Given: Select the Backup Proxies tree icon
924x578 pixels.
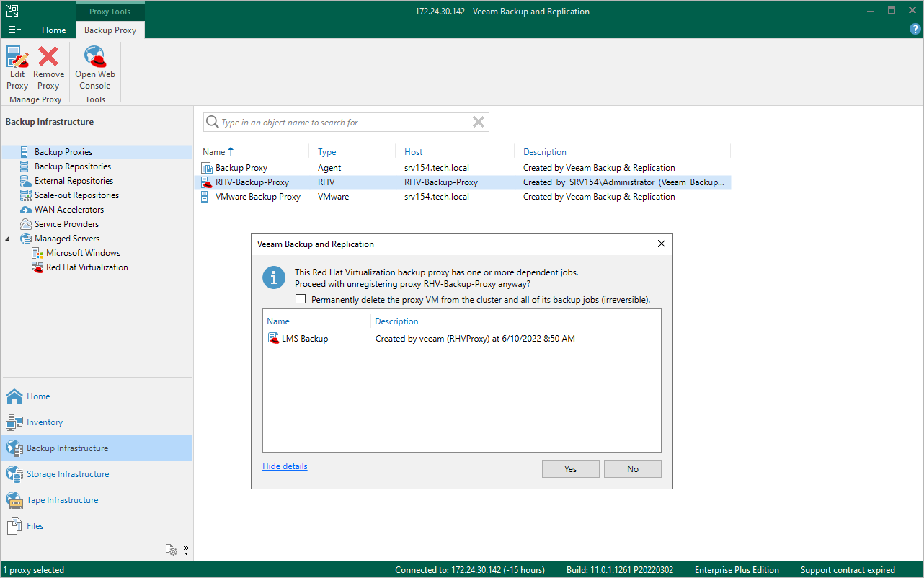Looking at the screenshot, I should 25,152.
